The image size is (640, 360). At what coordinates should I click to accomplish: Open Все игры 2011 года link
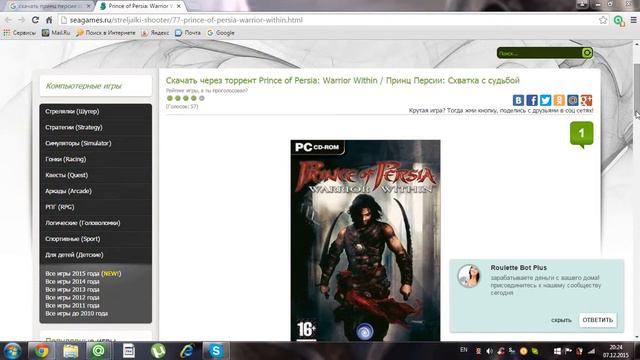(72, 305)
